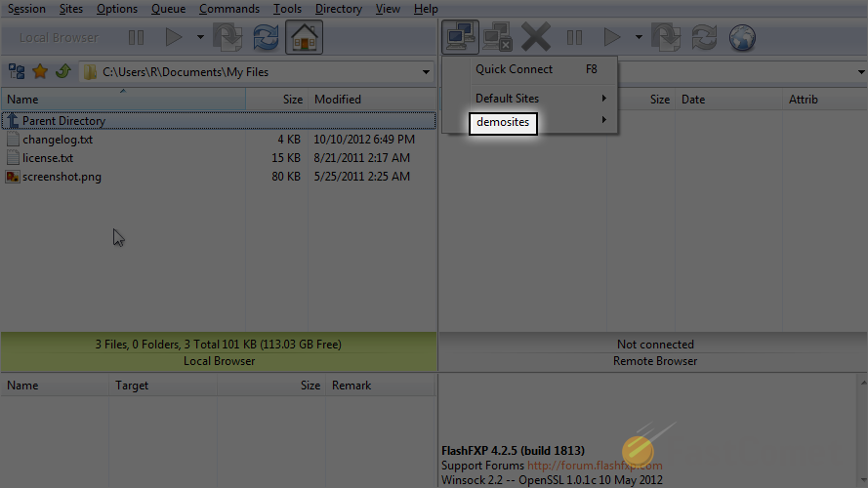Screen dimensions: 868x488
Task: Go up one folder with green arrow icon
Action: [x=63, y=71]
